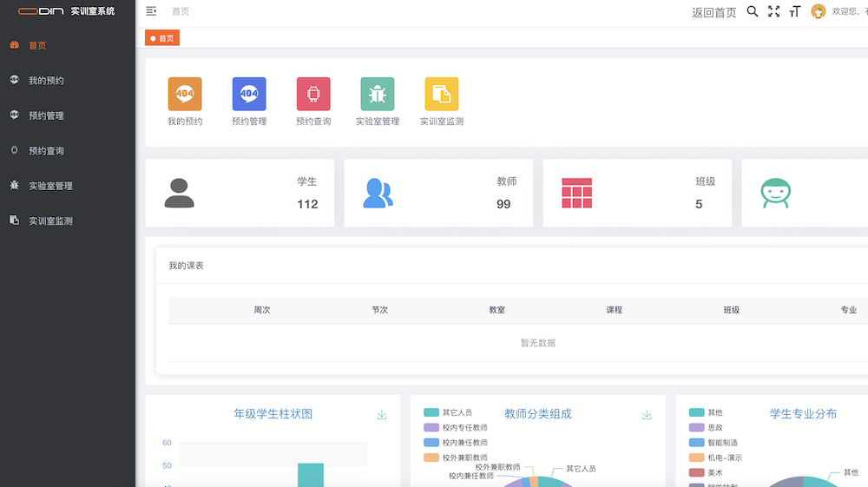Screen dimensions: 868x487
Task: Toggle 其他 legend in major chart
Action: (706, 412)
